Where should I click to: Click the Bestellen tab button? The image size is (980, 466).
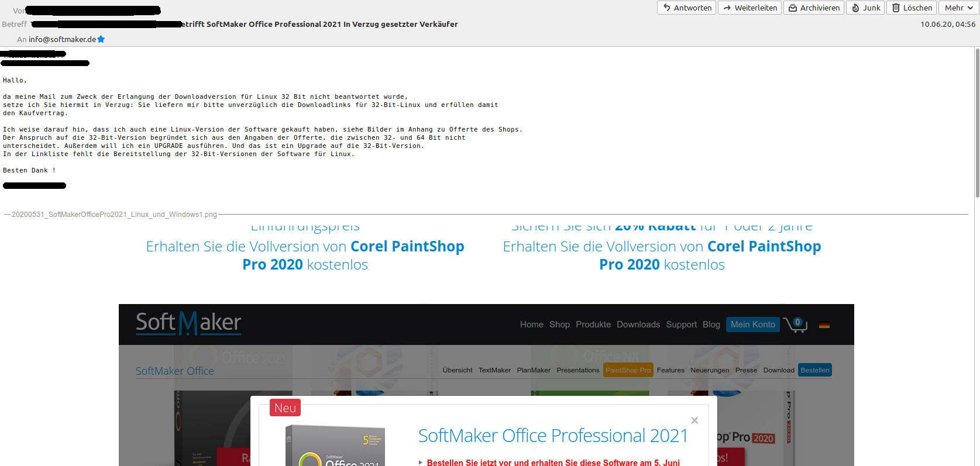[814, 370]
